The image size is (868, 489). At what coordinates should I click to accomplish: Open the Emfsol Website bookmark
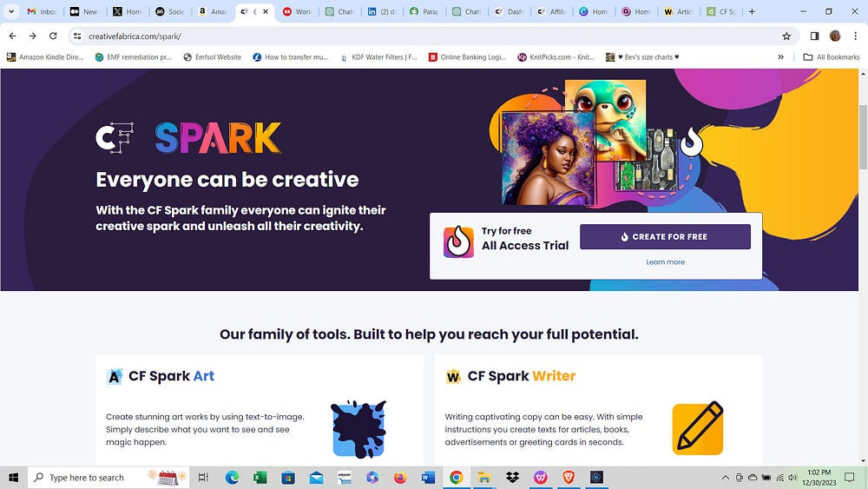tap(213, 57)
